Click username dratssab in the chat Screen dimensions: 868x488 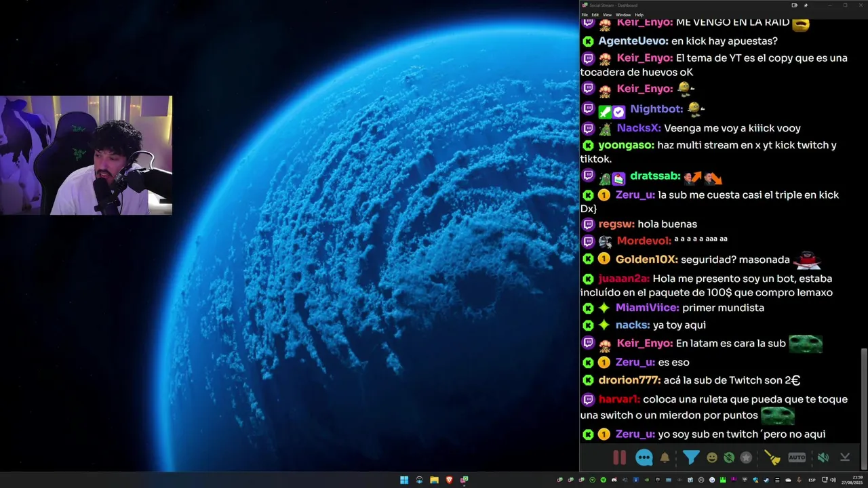click(655, 176)
